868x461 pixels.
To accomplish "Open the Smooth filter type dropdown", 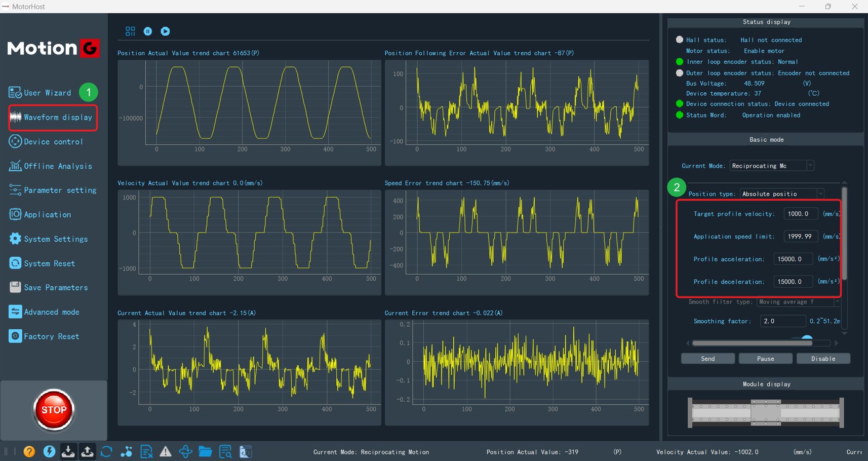I will (799, 302).
